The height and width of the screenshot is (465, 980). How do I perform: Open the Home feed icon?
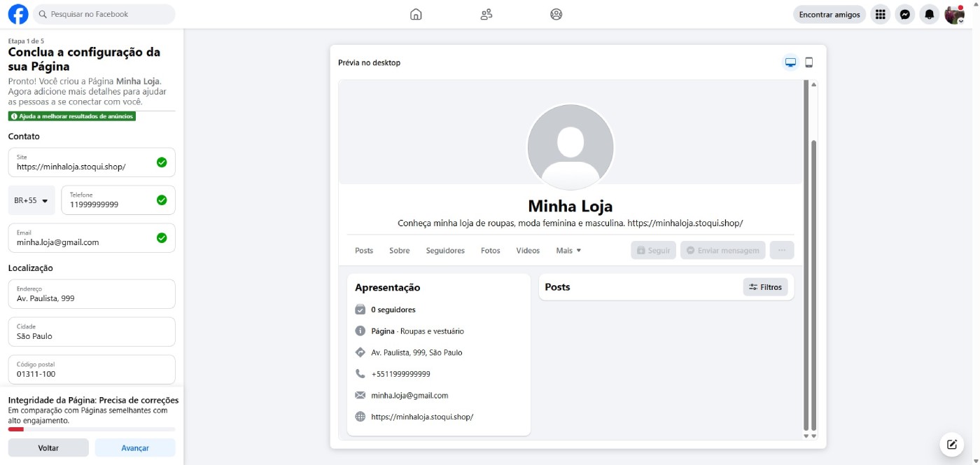(x=416, y=14)
